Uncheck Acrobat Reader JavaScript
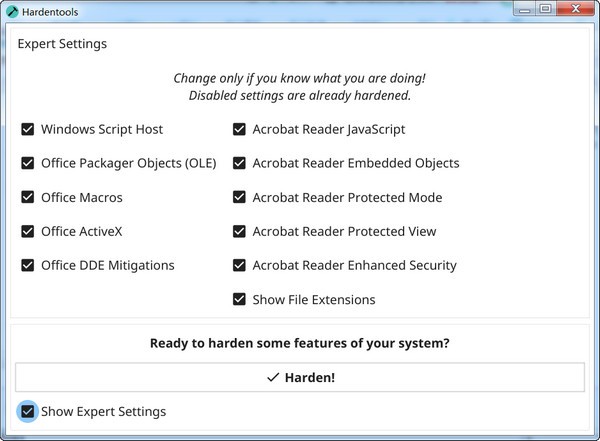The image size is (600, 441). pos(240,129)
